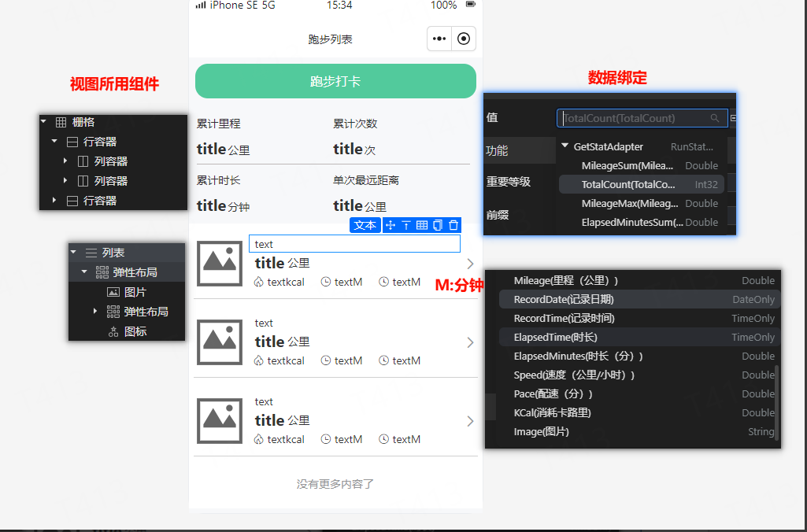Click the table grid icon in text toolbar
This screenshot has height=532, width=807.
coord(422,225)
